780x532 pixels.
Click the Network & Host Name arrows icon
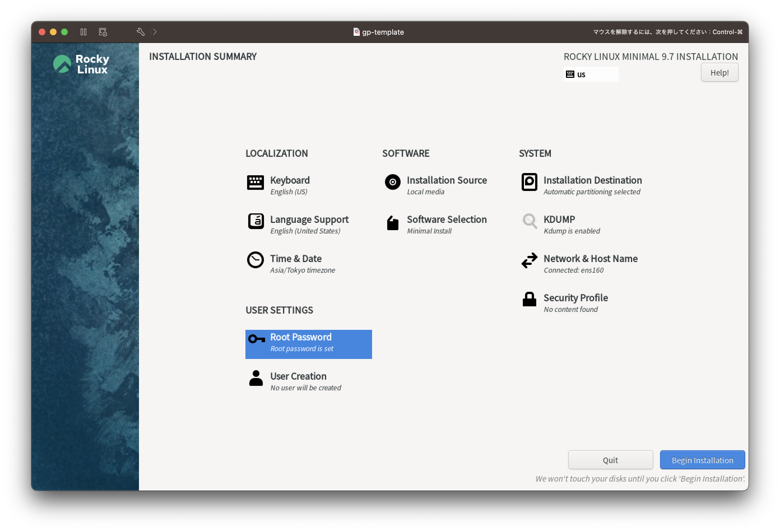[529, 260]
